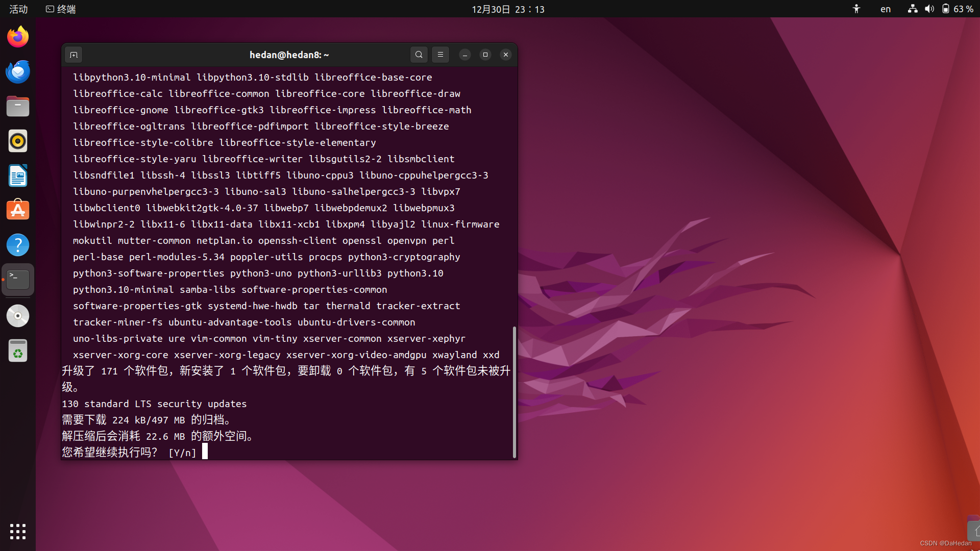Launch Firefox from the dock
Viewport: 980px width, 551px height.
(x=18, y=37)
